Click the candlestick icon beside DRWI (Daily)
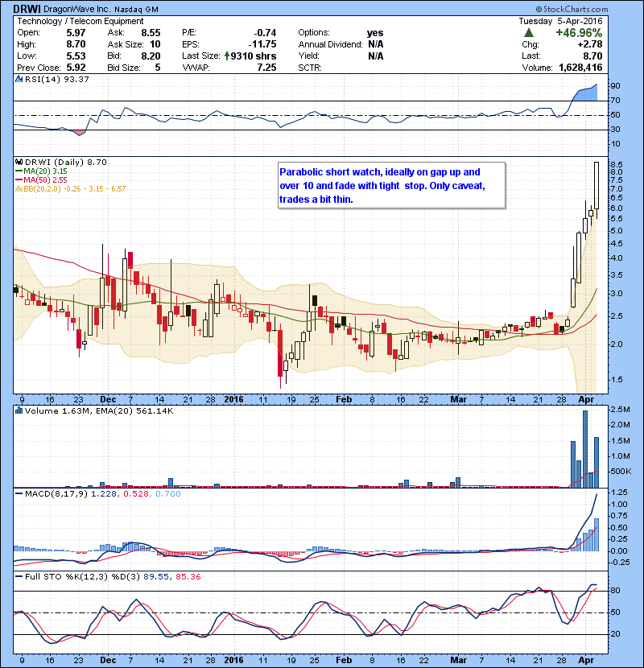The height and width of the screenshot is (668, 644). pos(19,162)
